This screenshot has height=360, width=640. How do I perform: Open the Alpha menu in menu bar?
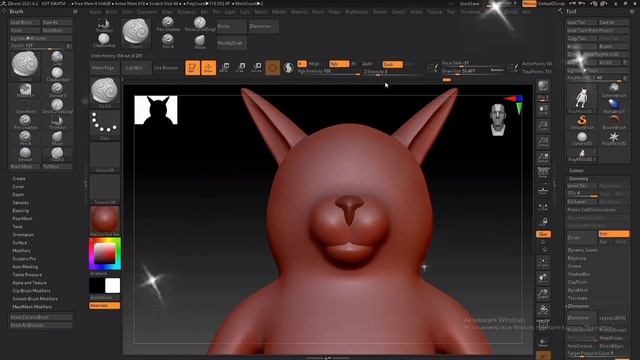[x=95, y=12]
